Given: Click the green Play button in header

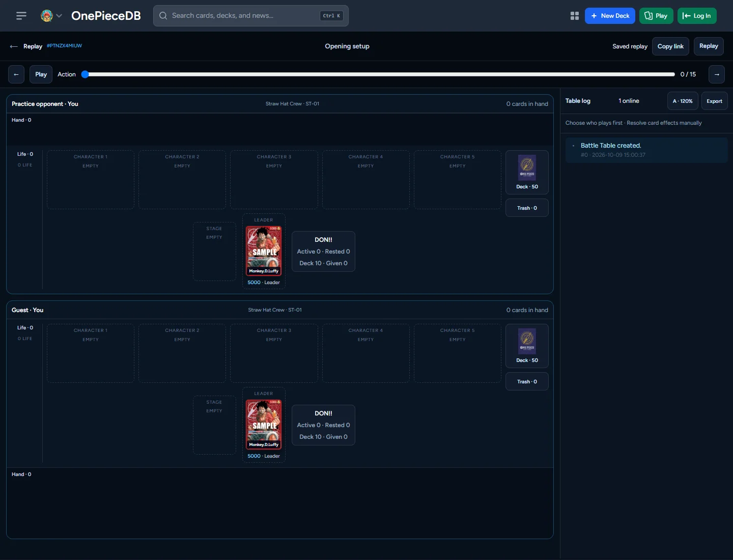Looking at the screenshot, I should click(656, 16).
